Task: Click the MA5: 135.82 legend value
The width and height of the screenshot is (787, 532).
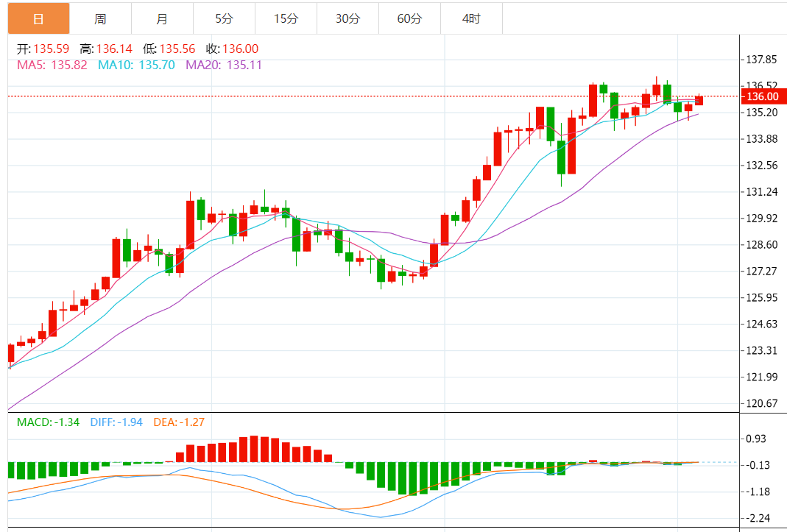Action: pos(52,65)
